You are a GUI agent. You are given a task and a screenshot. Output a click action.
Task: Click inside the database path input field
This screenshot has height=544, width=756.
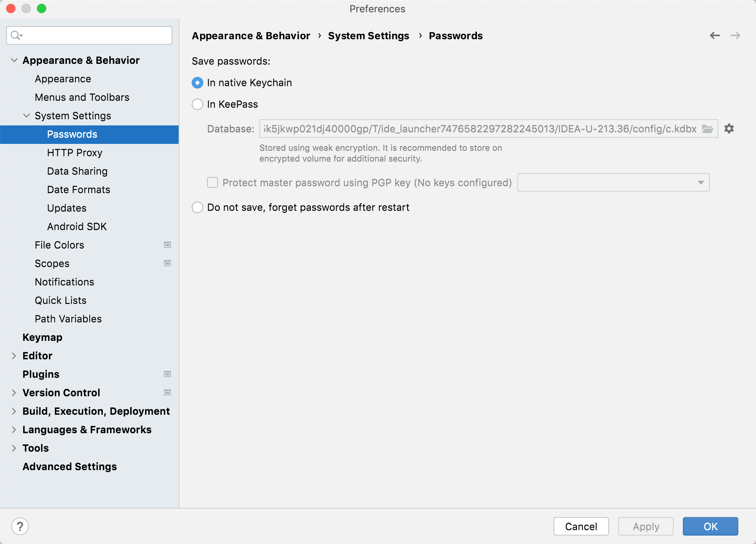tap(482, 128)
